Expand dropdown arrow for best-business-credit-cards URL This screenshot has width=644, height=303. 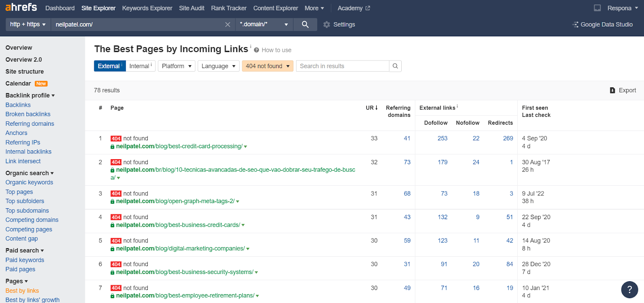[243, 225]
